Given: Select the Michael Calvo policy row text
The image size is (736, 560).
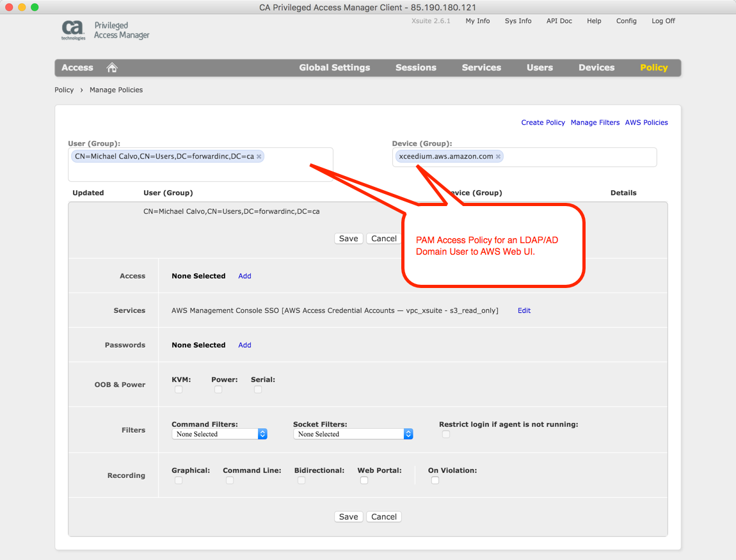Looking at the screenshot, I should click(232, 212).
